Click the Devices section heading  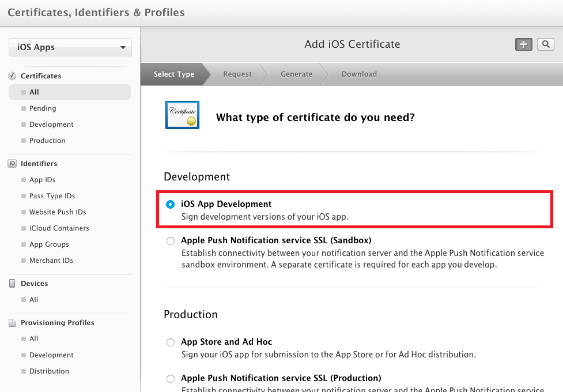point(34,284)
